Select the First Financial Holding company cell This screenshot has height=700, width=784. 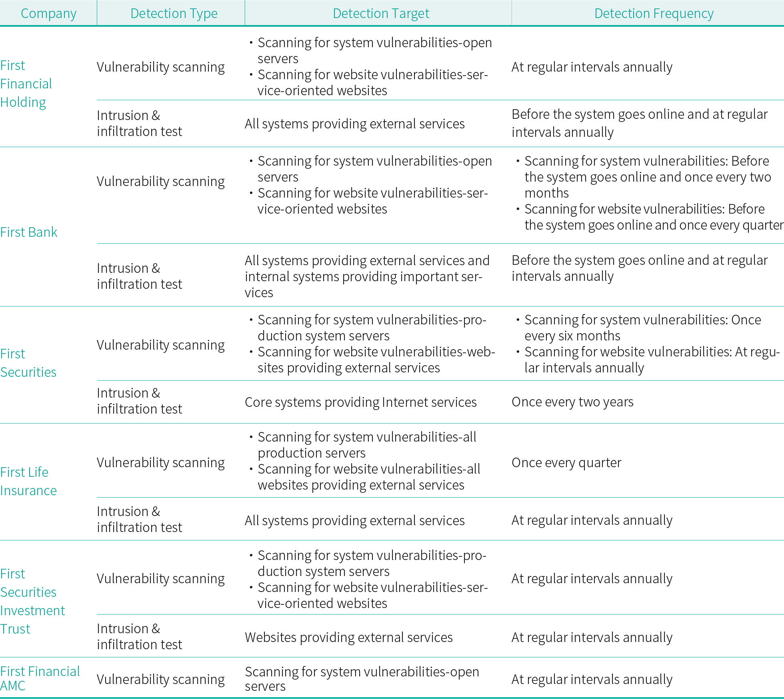[x=26, y=84]
